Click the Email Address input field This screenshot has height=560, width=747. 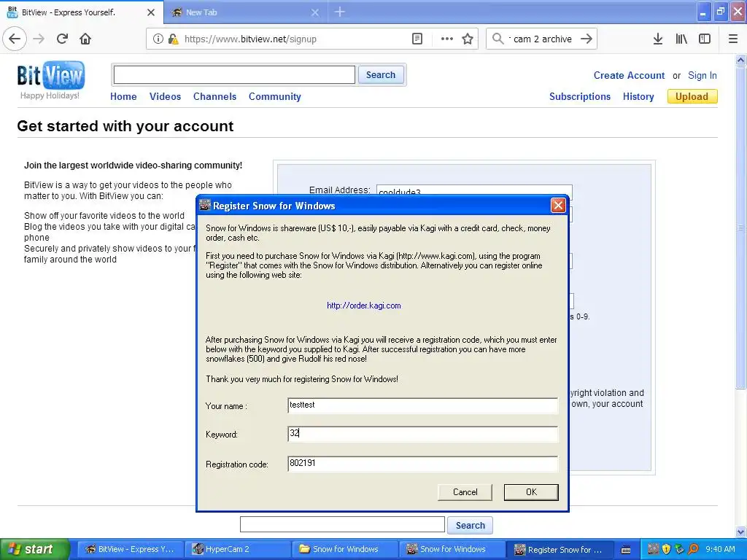coord(474,190)
